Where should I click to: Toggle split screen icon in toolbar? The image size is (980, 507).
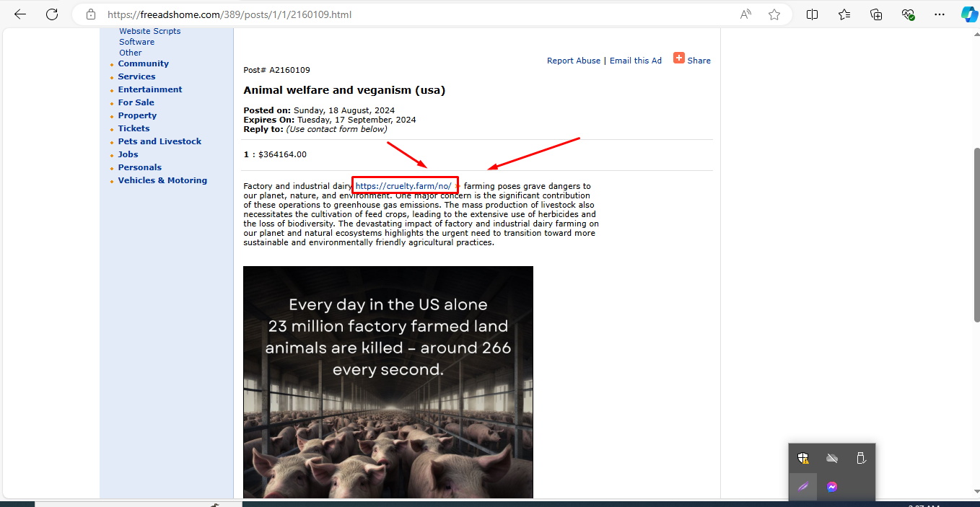point(812,14)
